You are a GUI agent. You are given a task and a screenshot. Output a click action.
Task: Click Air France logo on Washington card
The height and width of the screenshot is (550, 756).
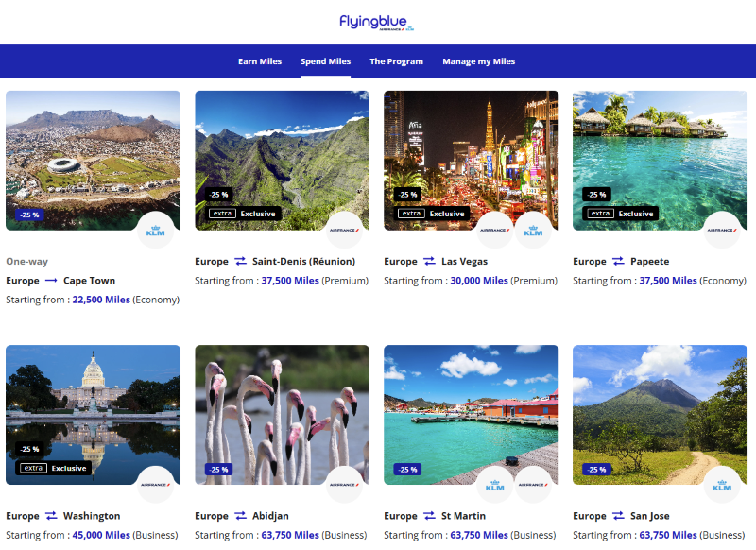click(x=156, y=484)
